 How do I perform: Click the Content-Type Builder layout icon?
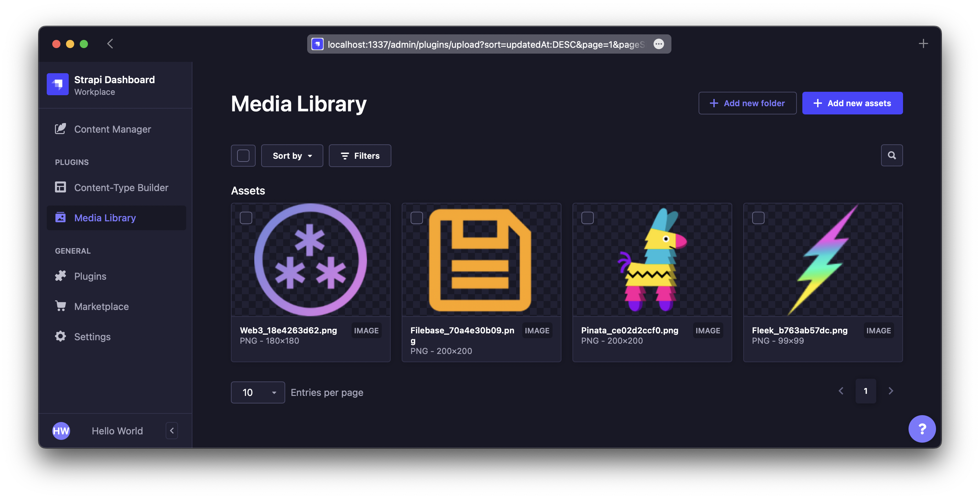(60, 187)
